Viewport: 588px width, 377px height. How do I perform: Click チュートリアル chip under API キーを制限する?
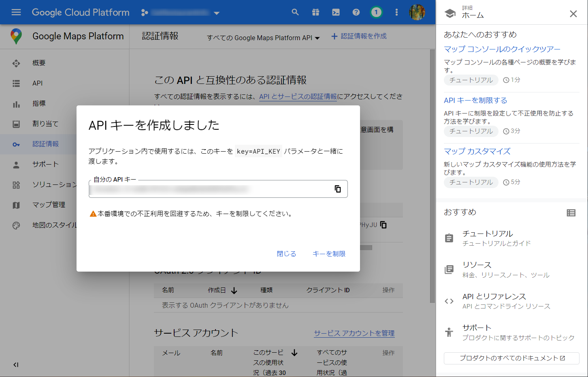pyautogui.click(x=471, y=131)
